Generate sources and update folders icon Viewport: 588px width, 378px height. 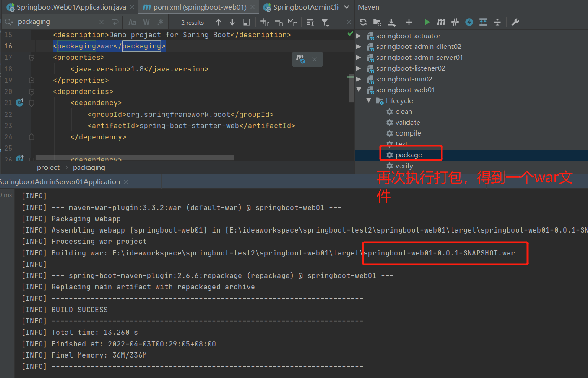[377, 22]
